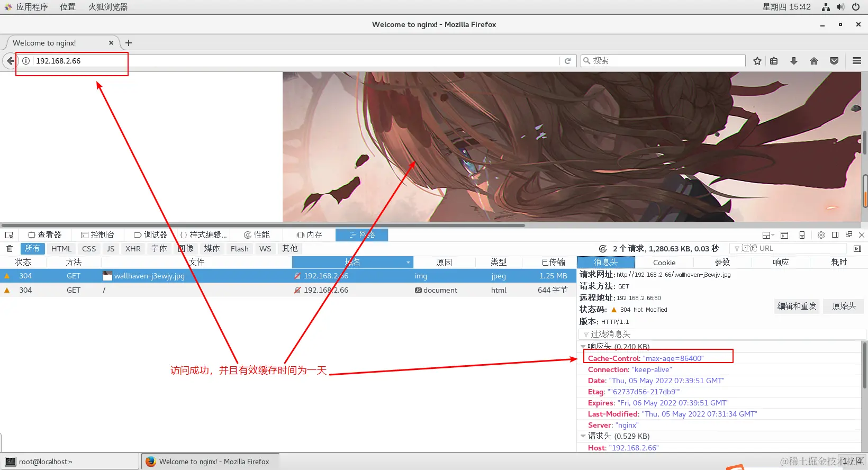Open the 样式编辑 panel
The width and height of the screenshot is (868, 470).
(203, 235)
